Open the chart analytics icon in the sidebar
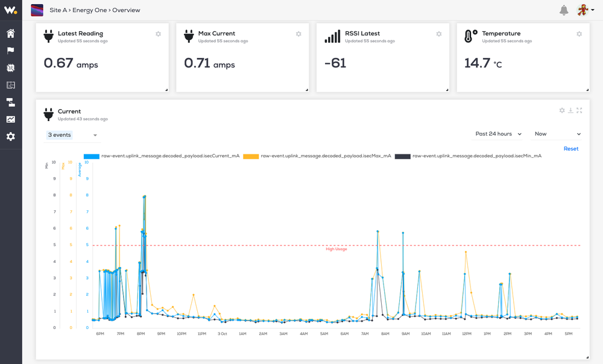The image size is (603, 364). [11, 119]
